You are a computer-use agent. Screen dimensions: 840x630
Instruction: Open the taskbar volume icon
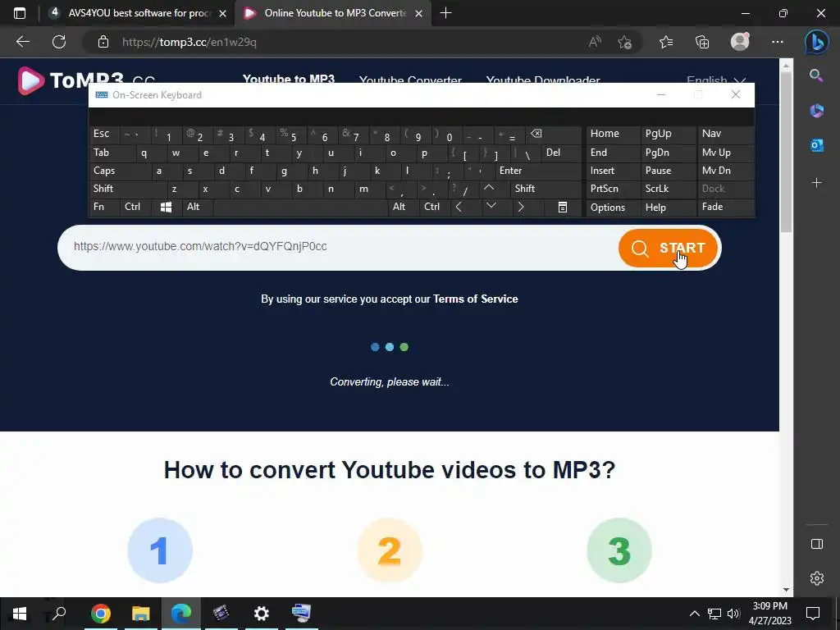coord(734,614)
